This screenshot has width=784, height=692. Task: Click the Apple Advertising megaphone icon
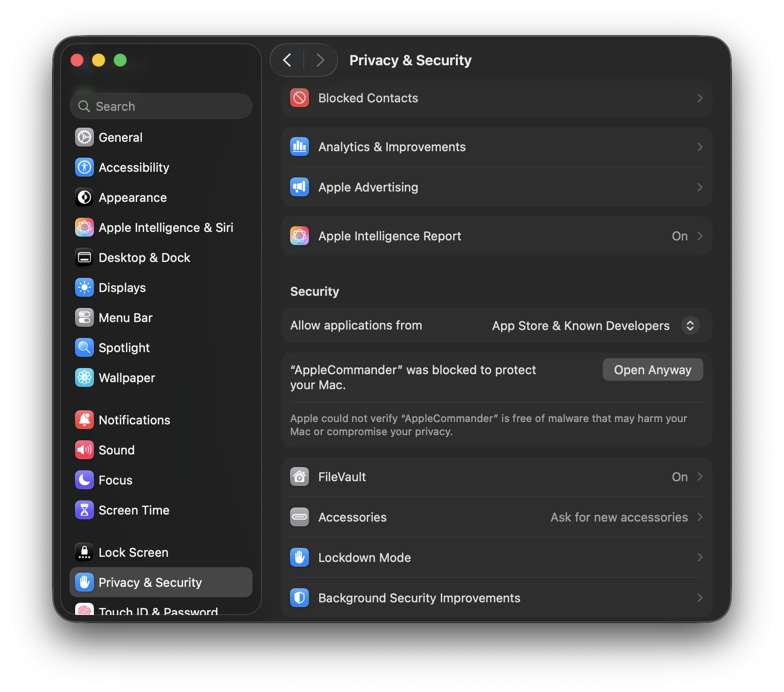(x=300, y=187)
